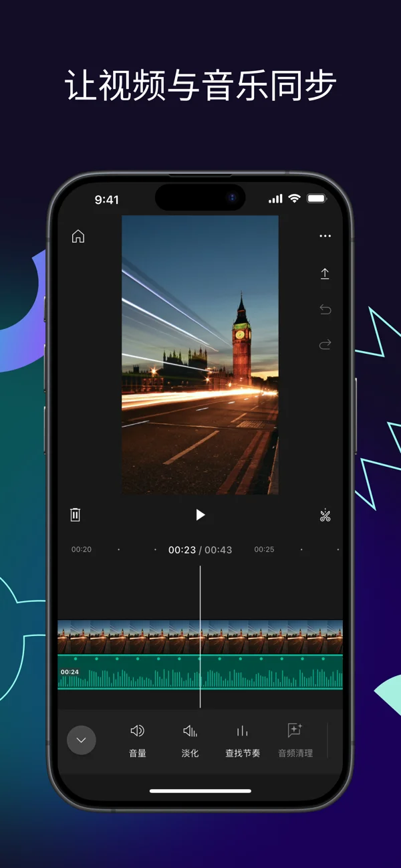Open the 音量 volume tool
This screenshot has width=401, height=868.
(138, 740)
